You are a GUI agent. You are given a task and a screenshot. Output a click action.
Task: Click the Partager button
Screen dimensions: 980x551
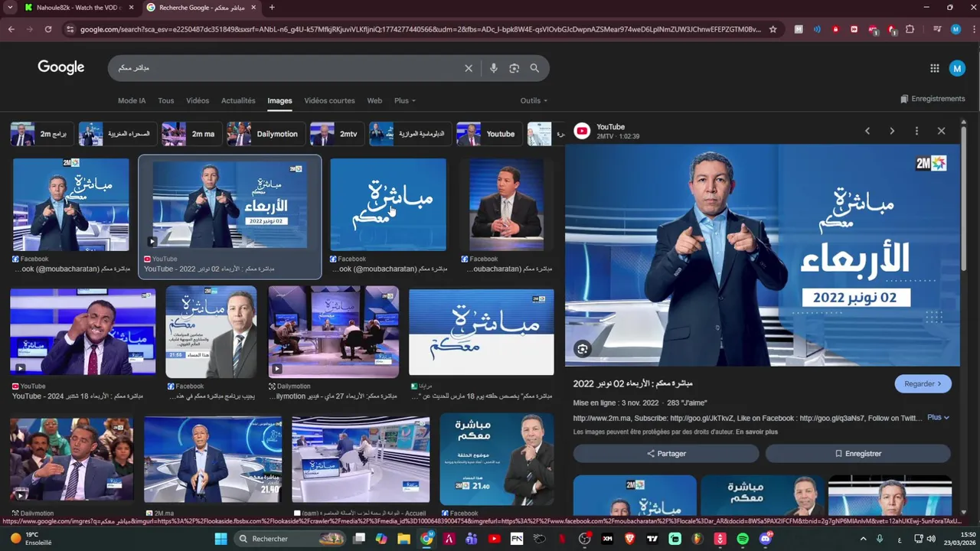[x=666, y=454]
